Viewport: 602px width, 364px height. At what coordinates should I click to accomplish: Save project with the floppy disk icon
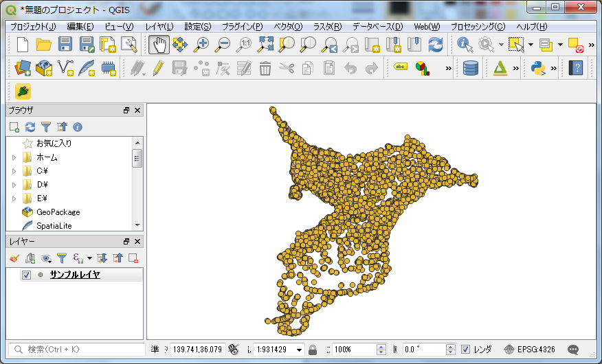click(x=65, y=45)
